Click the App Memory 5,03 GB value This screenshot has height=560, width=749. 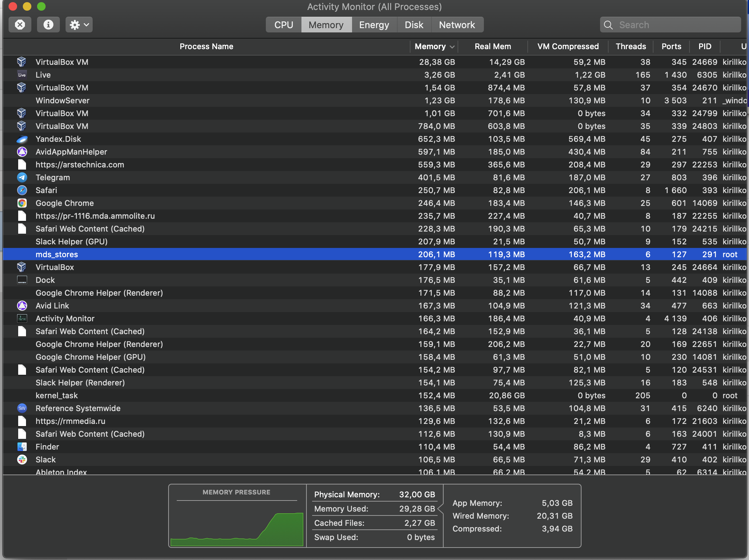pyautogui.click(x=557, y=503)
